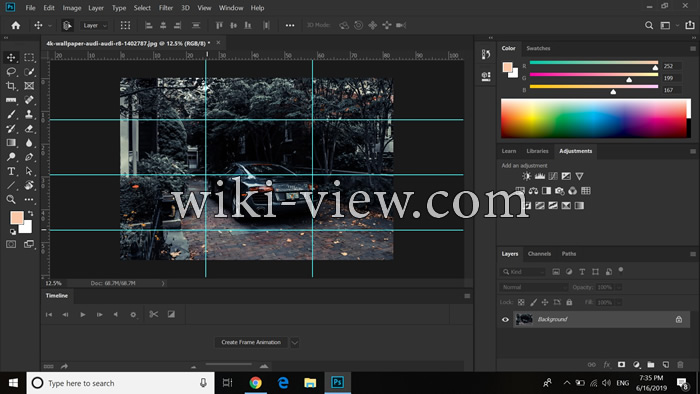Select the Pen tool
This screenshot has width=700, height=394.
29,157
